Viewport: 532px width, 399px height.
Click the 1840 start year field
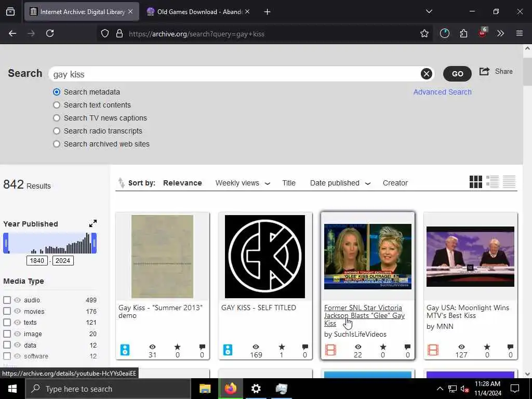tap(37, 261)
